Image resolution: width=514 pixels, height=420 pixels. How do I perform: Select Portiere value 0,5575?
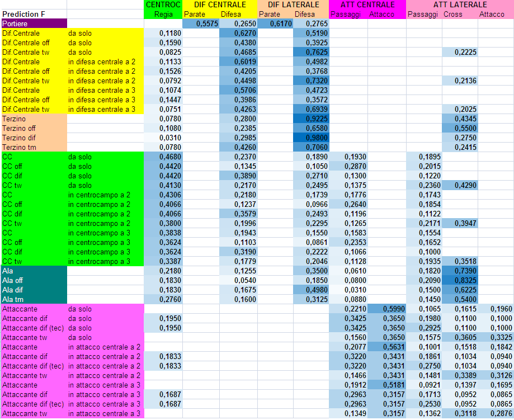201,23
